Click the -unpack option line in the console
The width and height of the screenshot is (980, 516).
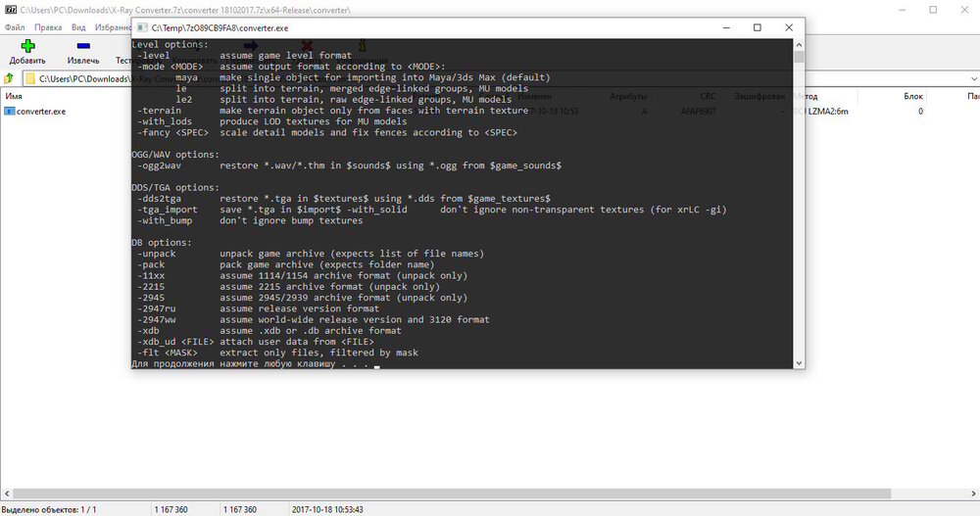(x=310, y=254)
